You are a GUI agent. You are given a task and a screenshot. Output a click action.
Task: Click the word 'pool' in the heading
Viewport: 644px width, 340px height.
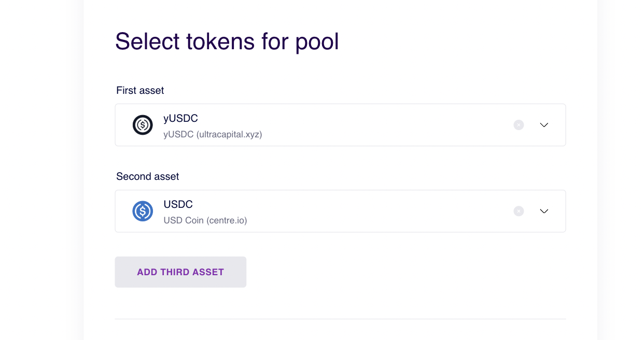tap(317, 42)
